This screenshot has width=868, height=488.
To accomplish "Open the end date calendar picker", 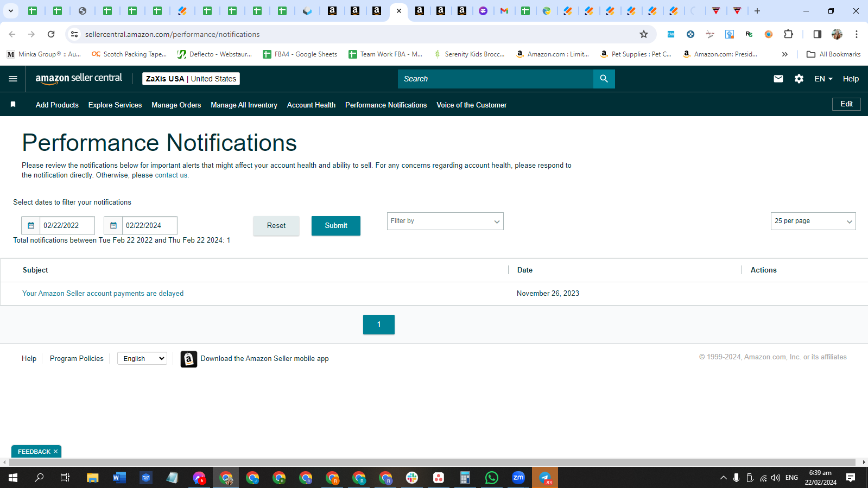I will [113, 225].
